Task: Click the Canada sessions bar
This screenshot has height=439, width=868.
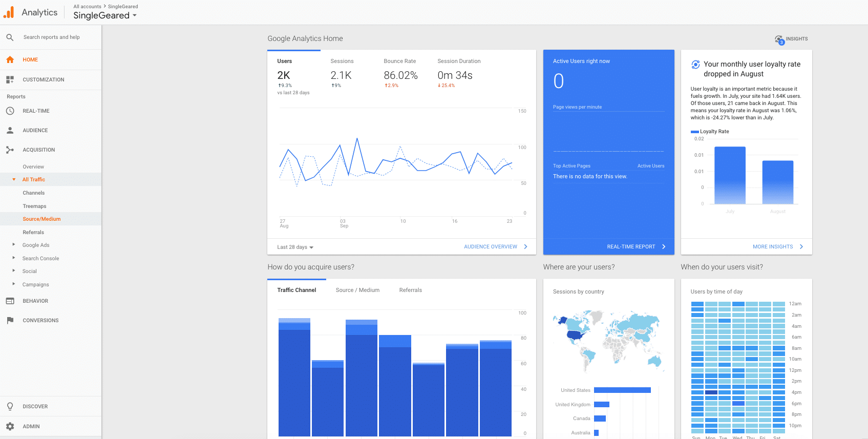Action: [x=600, y=419]
